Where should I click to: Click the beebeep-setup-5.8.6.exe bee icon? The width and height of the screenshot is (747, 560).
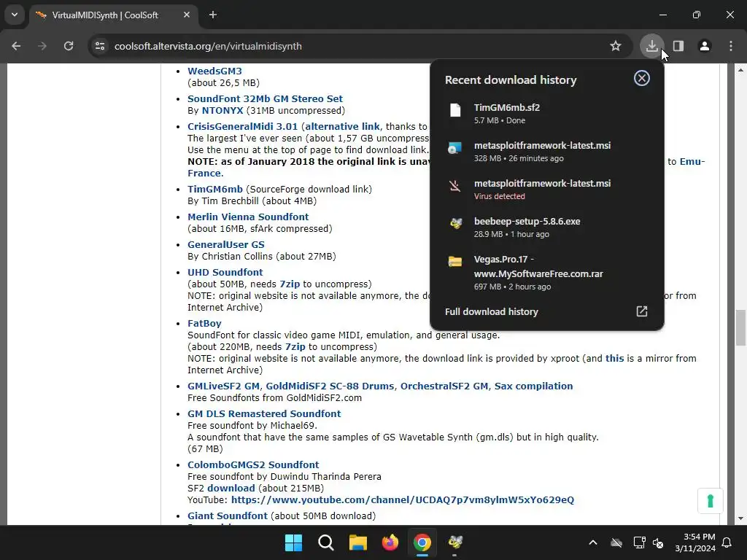pyautogui.click(x=455, y=224)
